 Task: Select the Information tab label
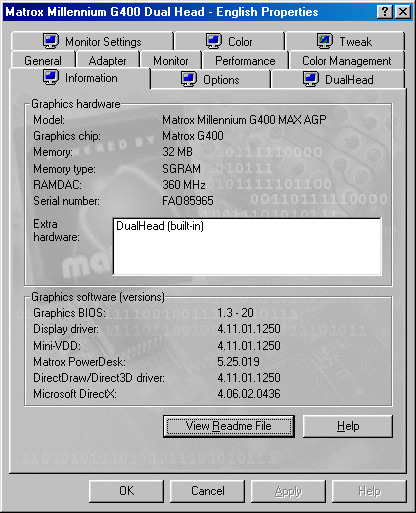[91, 78]
